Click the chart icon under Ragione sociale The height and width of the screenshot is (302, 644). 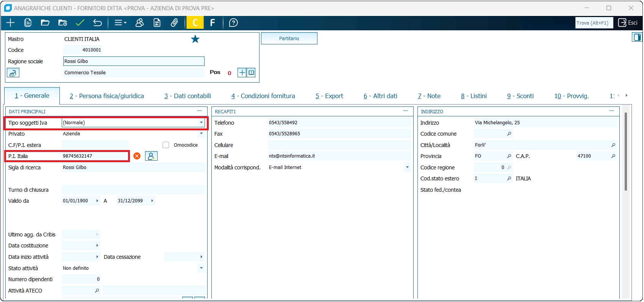[13, 73]
